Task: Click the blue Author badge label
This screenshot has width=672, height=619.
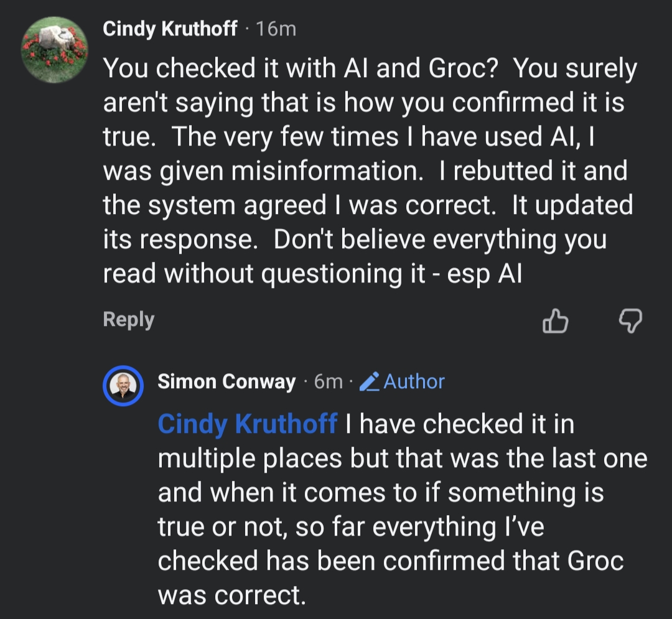Action: click(x=414, y=381)
